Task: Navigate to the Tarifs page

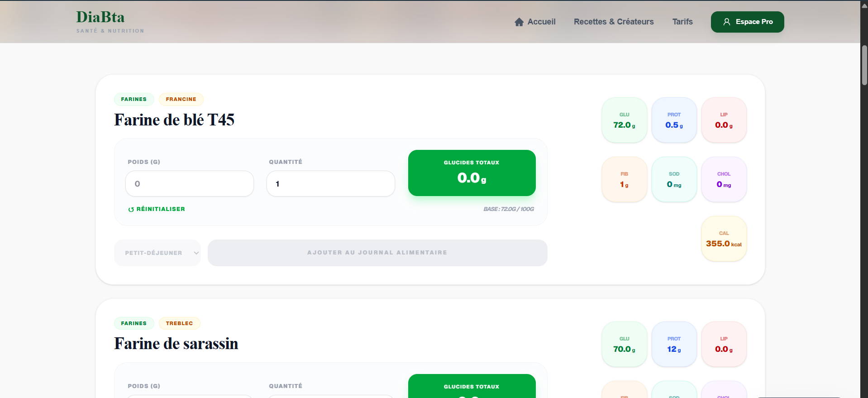Action: point(682,22)
